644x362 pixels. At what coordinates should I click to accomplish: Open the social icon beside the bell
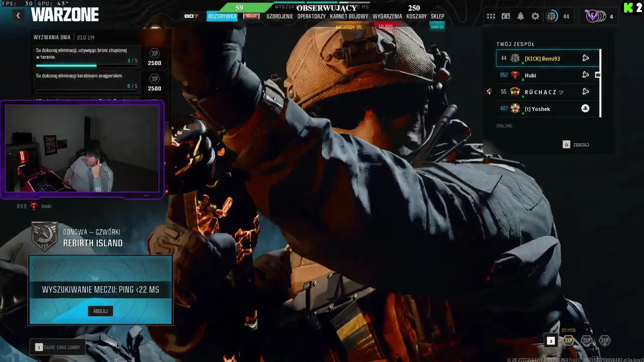point(506,16)
